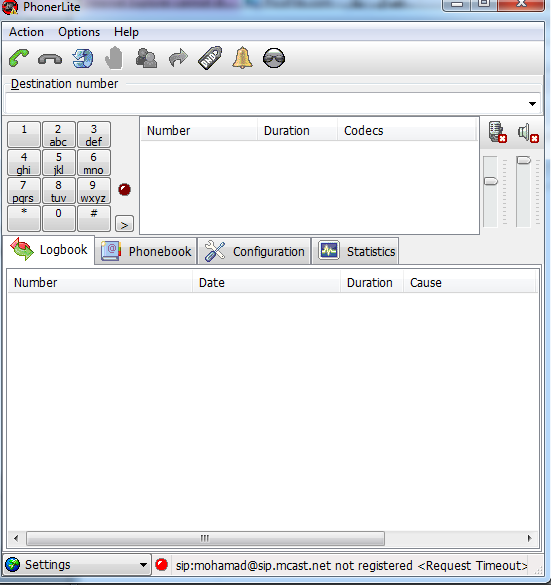551x585 pixels.
Task: Put call on hold with hand icon
Action: [x=114, y=58]
